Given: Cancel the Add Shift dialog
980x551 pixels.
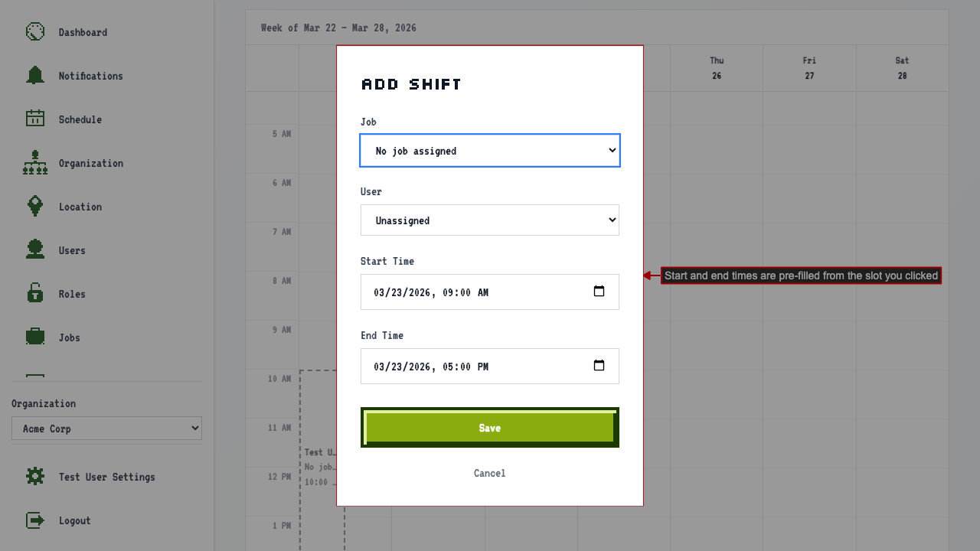Looking at the screenshot, I should click(490, 473).
